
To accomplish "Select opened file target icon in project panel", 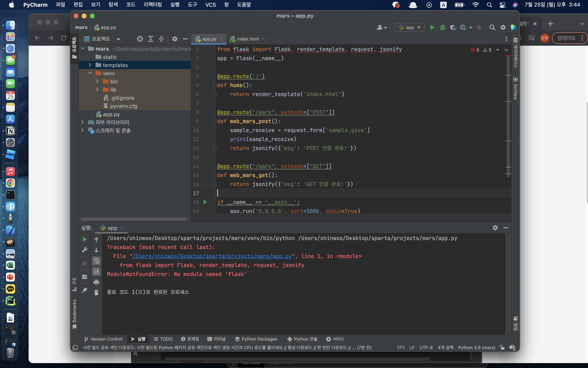I will [x=140, y=39].
